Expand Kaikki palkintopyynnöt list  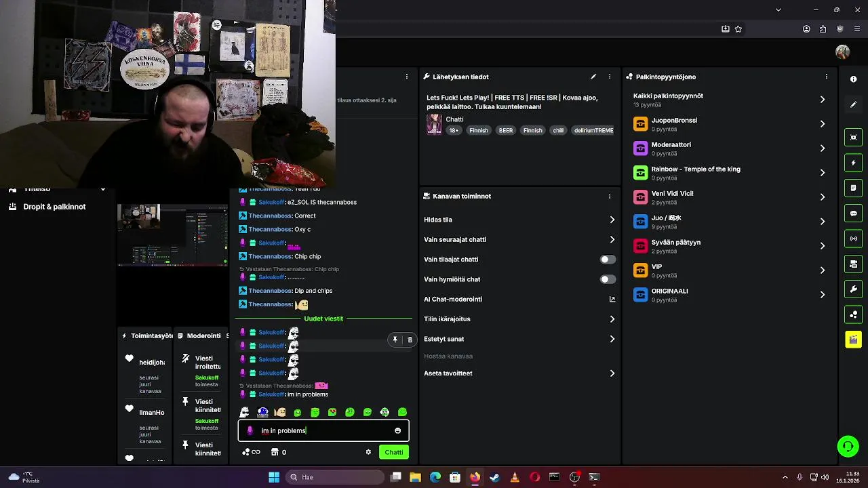pyautogui.click(x=730, y=99)
